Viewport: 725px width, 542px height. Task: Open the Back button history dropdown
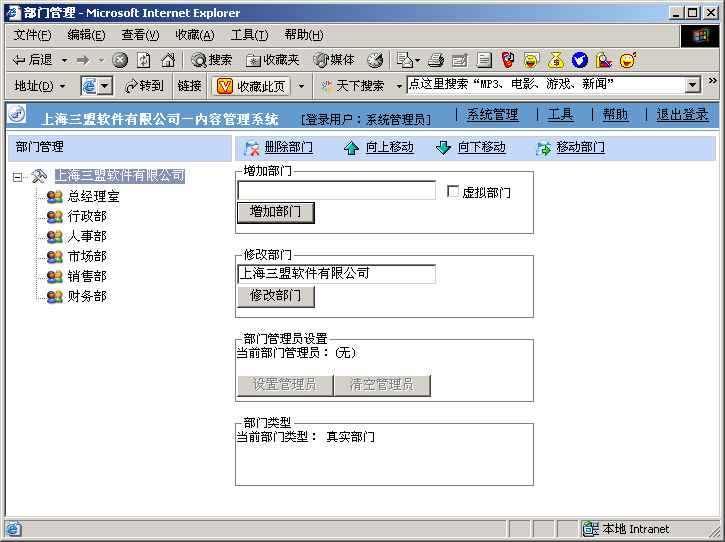[64, 60]
